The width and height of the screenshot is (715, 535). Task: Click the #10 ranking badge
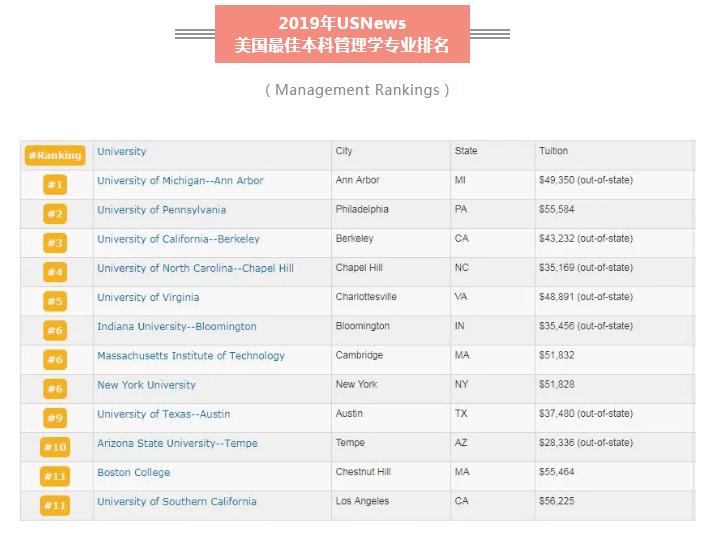point(55,447)
